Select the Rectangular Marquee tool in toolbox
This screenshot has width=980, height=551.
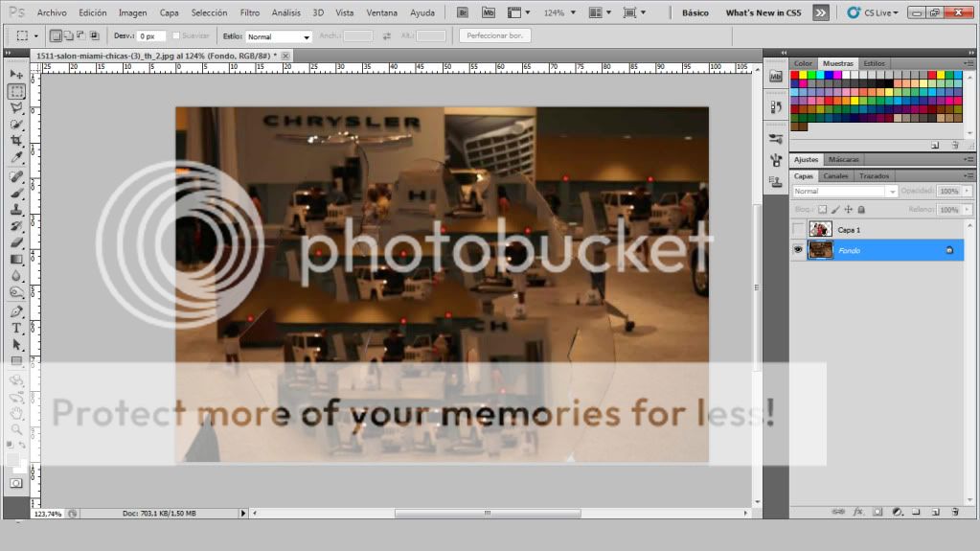click(16, 91)
